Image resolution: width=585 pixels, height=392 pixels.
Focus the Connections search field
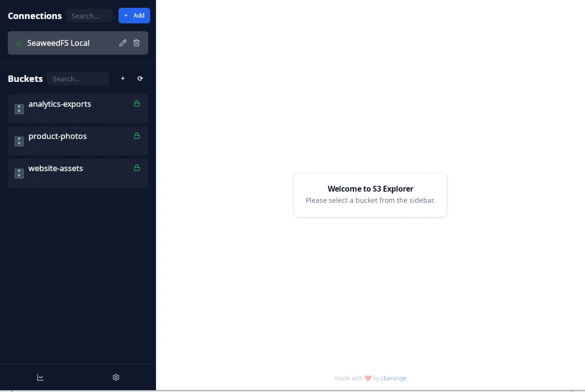coord(89,16)
